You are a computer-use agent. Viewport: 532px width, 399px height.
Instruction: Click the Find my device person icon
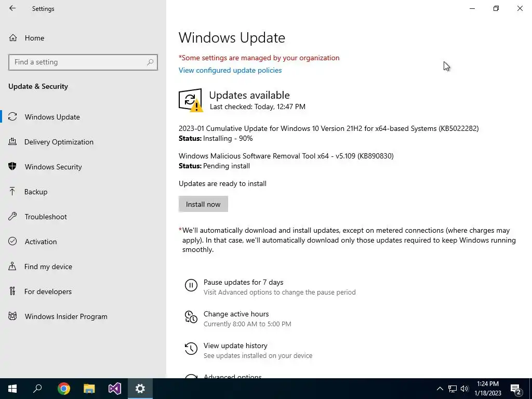click(x=12, y=266)
